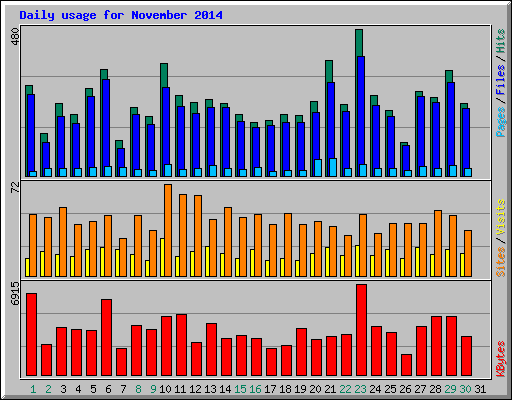Click day 31 on the x-axis
This screenshot has width=512, height=400.
tap(480, 389)
